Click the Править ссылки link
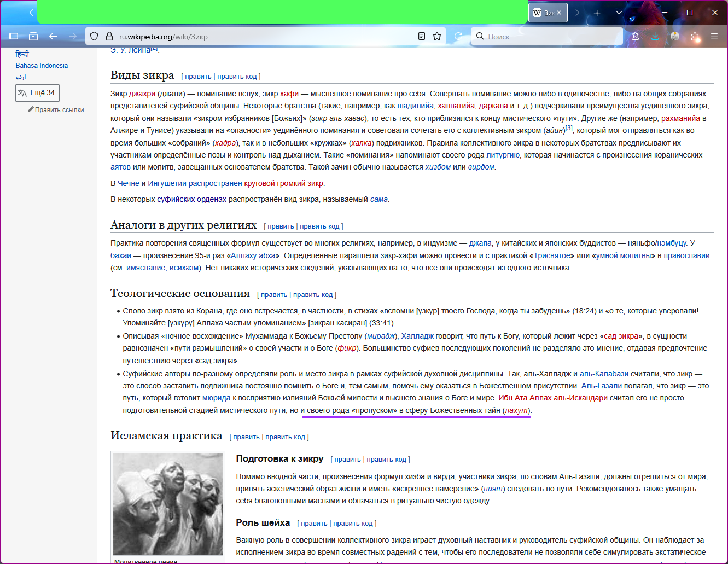This screenshot has width=728, height=564. (x=59, y=110)
